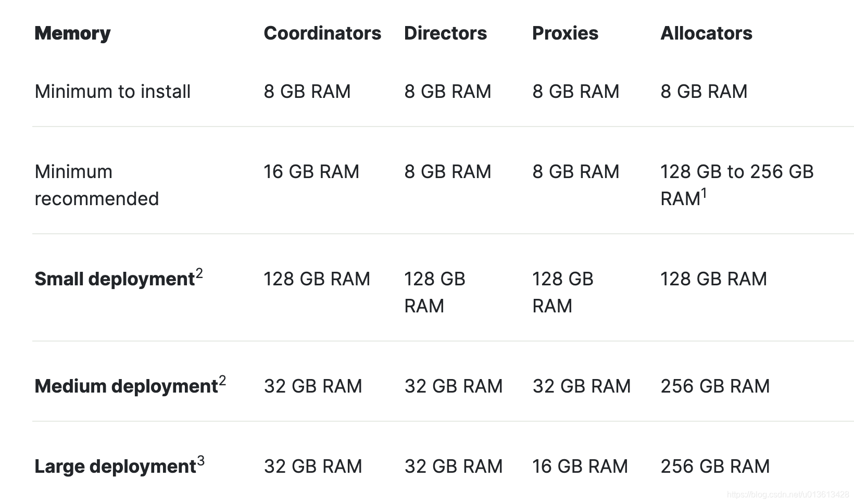Click the Directors column header
Image resolution: width=854 pixels, height=504 pixels.
(x=445, y=33)
